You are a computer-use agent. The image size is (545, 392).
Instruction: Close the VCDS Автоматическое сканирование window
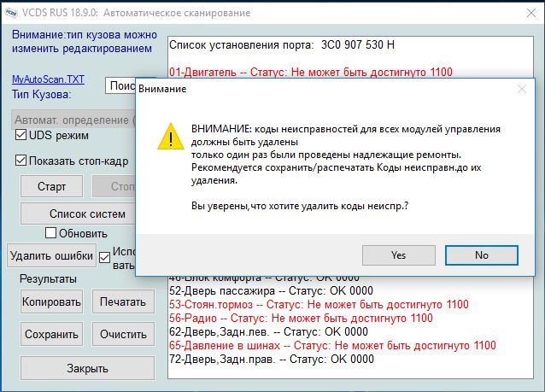(531, 13)
